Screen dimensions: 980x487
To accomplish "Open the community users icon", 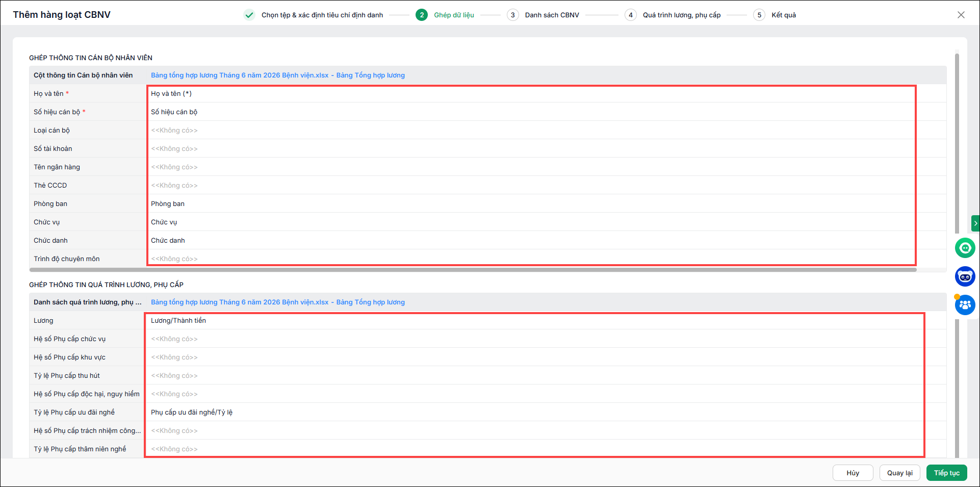I will click(965, 305).
